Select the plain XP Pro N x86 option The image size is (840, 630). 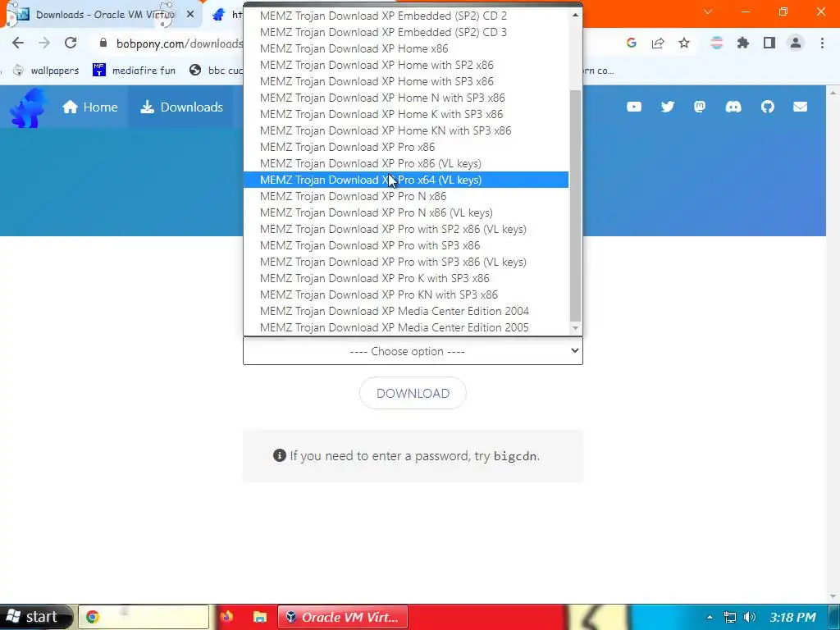pyautogui.click(x=406, y=196)
